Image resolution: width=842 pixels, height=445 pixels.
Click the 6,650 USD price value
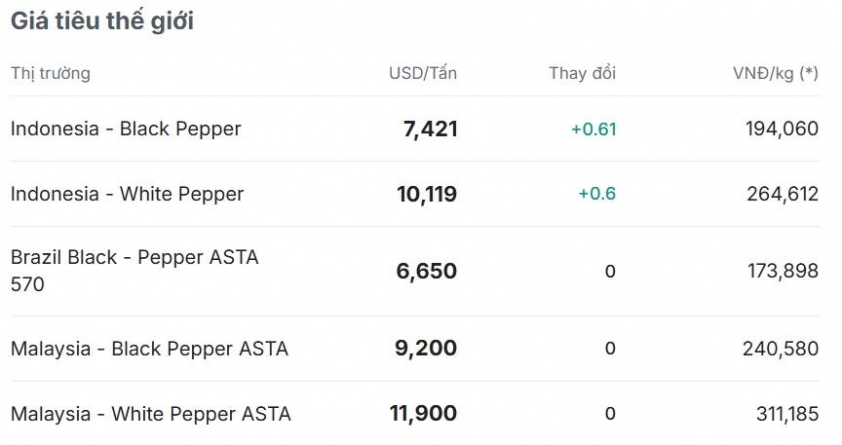click(426, 271)
